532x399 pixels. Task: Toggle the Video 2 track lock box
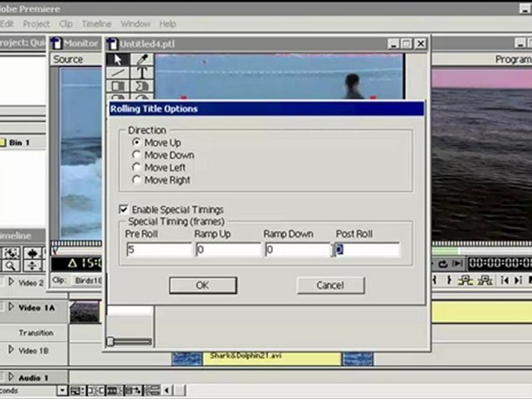pos(2,282)
